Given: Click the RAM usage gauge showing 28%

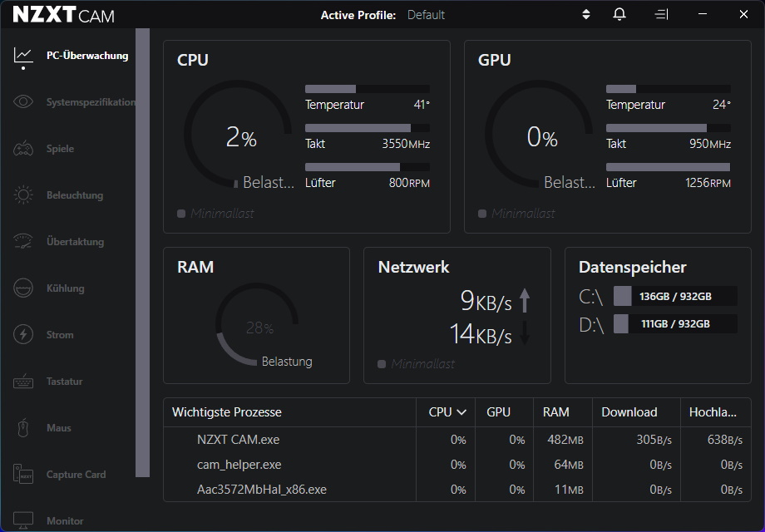Looking at the screenshot, I should click(x=257, y=324).
